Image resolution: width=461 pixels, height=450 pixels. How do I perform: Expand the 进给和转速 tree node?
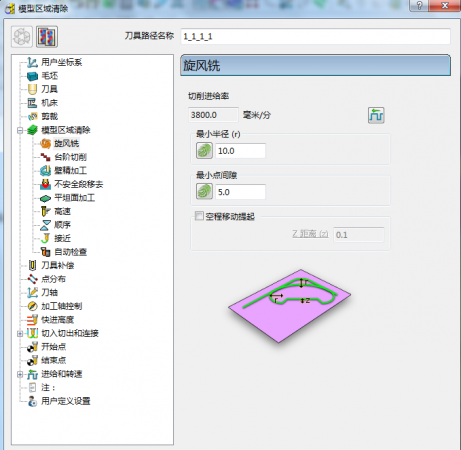20,374
